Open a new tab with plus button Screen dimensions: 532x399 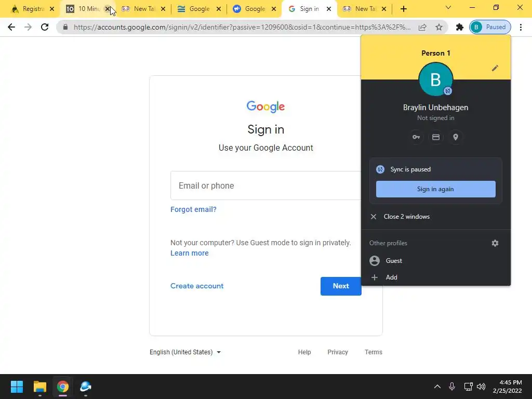(x=403, y=9)
